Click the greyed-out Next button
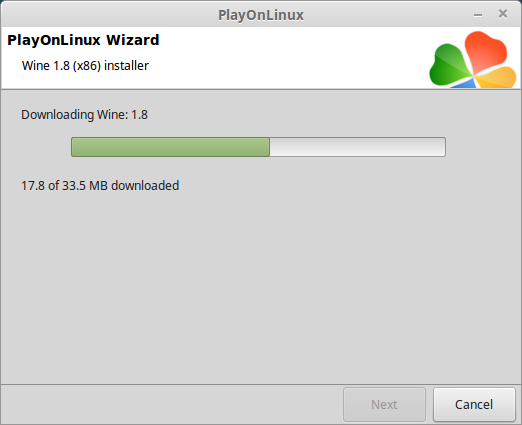The height and width of the screenshot is (425, 522). [x=384, y=404]
